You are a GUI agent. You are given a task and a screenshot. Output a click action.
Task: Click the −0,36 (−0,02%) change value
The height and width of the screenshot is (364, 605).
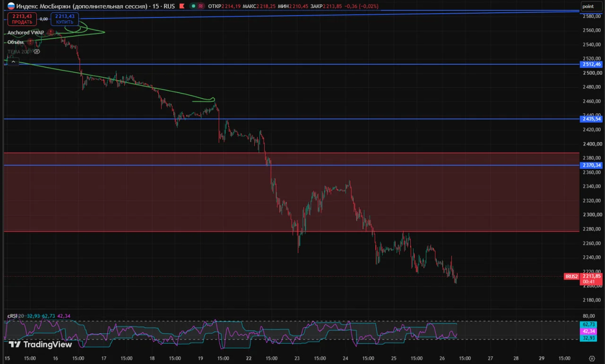[x=361, y=6]
